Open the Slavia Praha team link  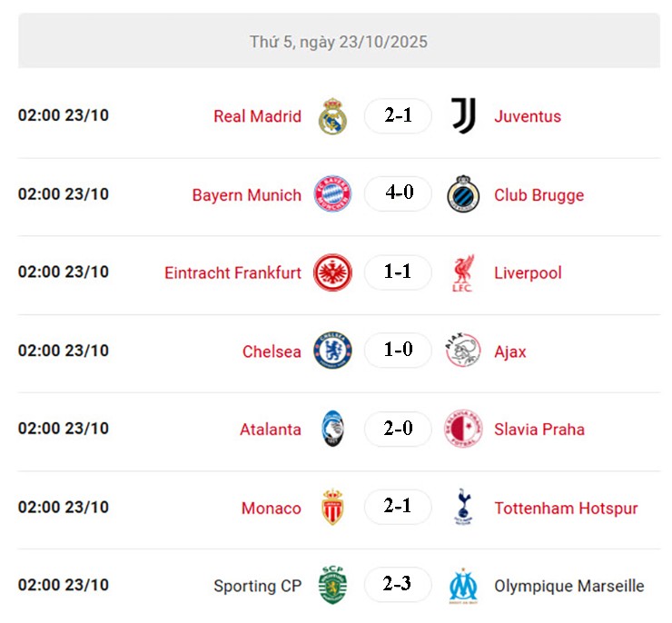click(x=539, y=430)
